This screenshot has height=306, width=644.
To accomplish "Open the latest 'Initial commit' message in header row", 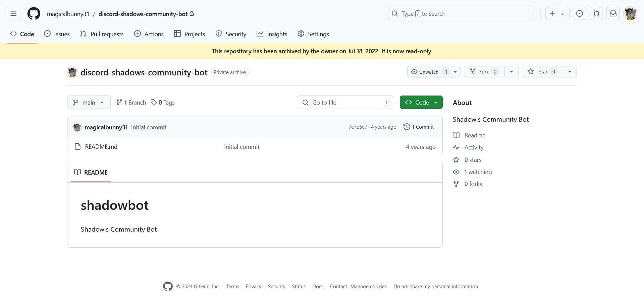I will click(149, 127).
